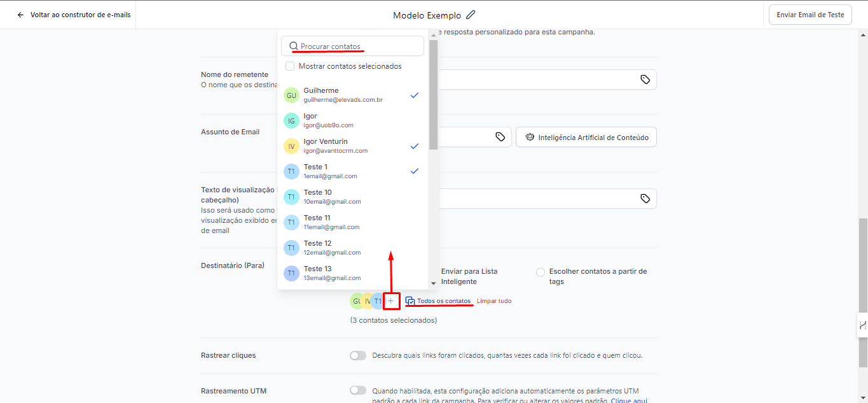Screen dimensions: 868x403
Task: Click the Limpar tudo link
Action: 494,301
